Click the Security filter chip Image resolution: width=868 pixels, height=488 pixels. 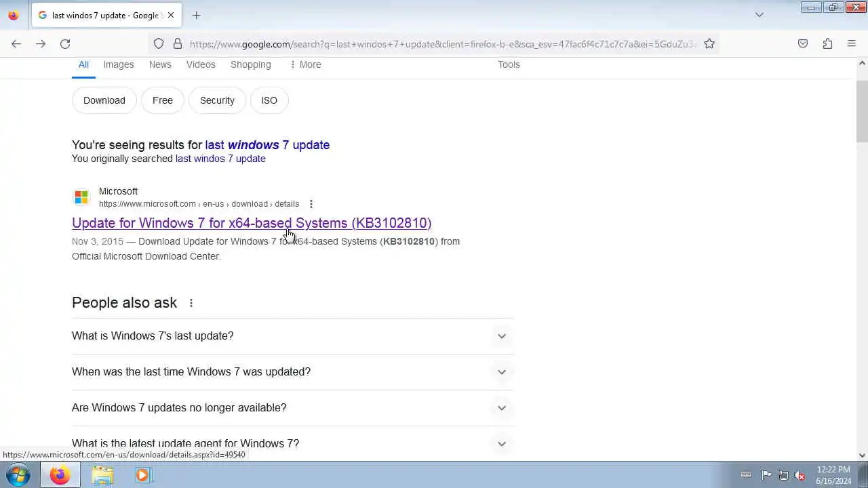coord(217,100)
